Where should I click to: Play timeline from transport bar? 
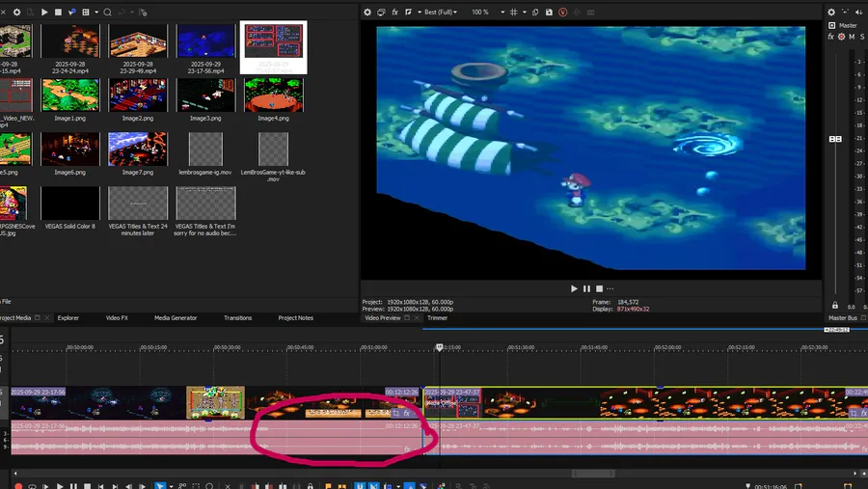(60, 486)
